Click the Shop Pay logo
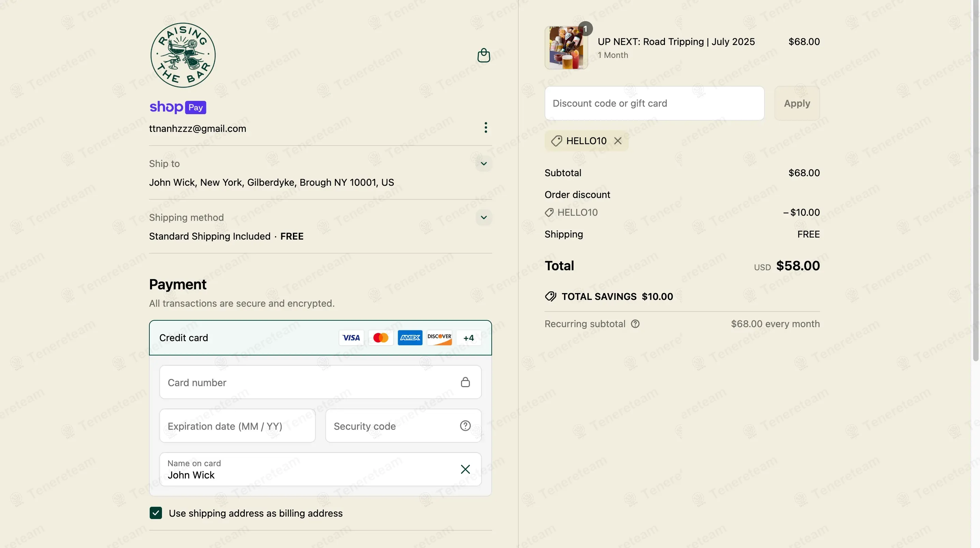980x548 pixels. (178, 108)
